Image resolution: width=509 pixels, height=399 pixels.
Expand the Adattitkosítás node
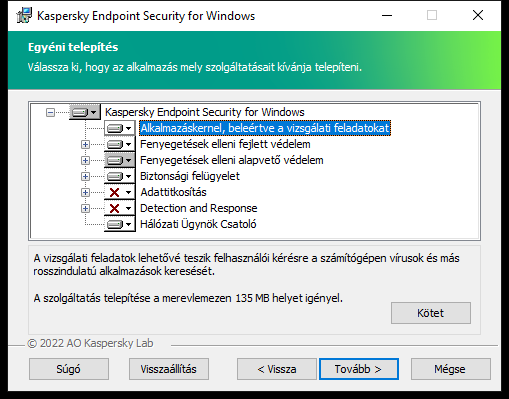point(85,192)
